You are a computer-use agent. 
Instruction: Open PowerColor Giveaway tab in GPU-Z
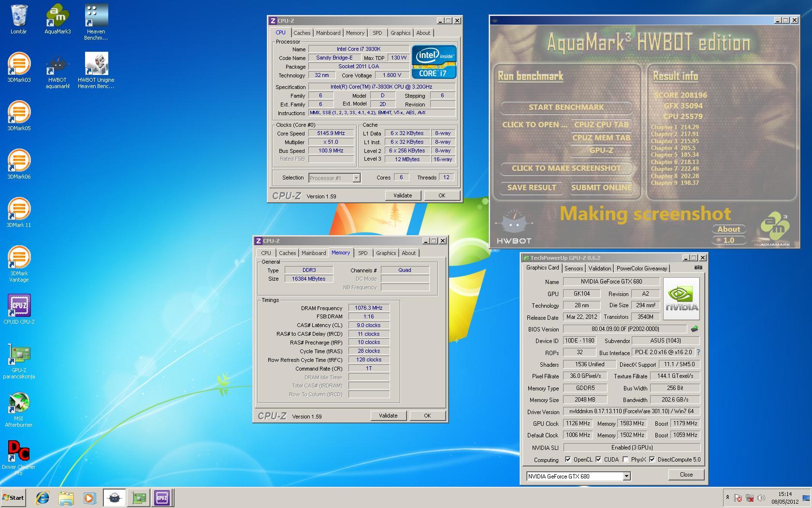click(642, 269)
